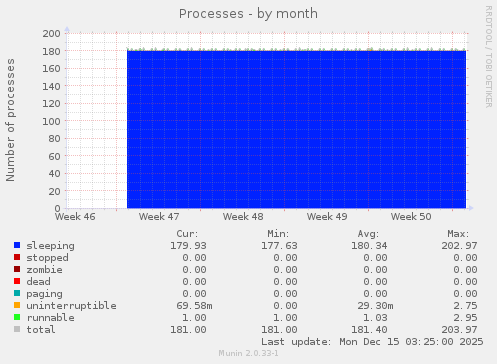Viewport: 497px width, 364px height.
Task: Click the 'total' legend label
Action: coord(41,330)
